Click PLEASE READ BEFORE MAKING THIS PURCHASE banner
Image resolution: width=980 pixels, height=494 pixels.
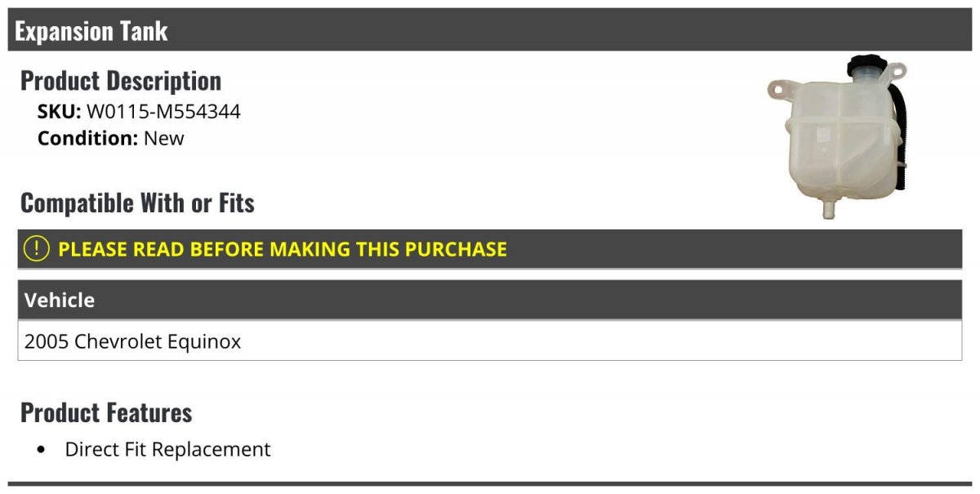[490, 249]
